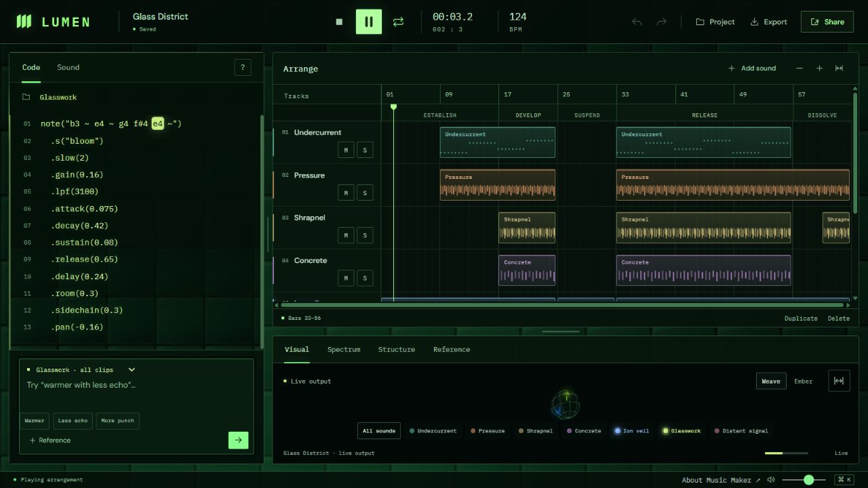The width and height of the screenshot is (868, 488).
Task: Select the Weave visual style
Action: pyautogui.click(x=771, y=381)
